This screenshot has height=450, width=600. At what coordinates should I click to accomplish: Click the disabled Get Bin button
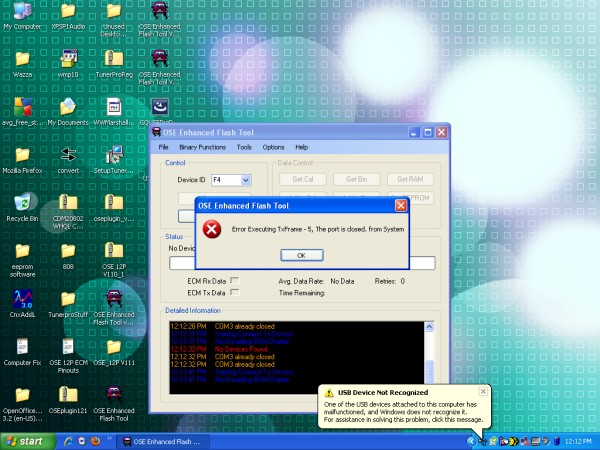(357, 179)
